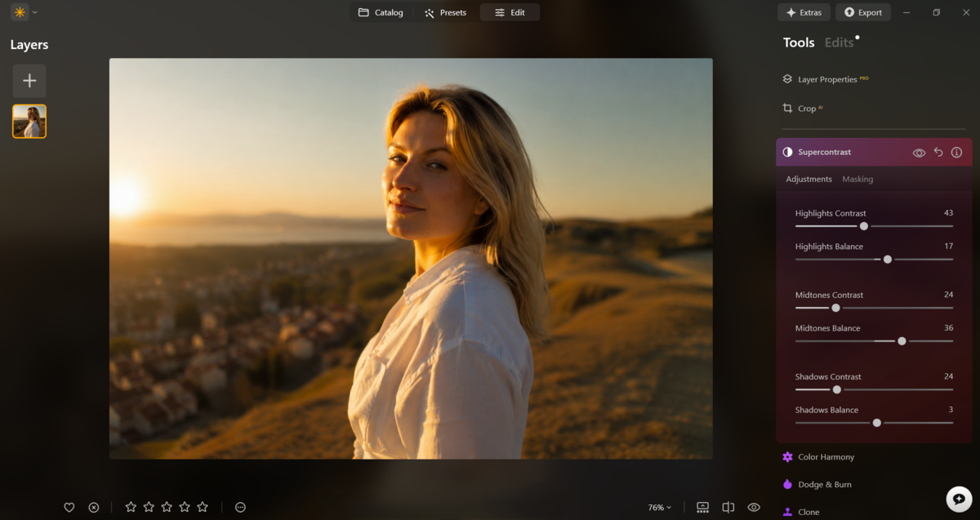980x520 pixels.
Task: Click the main portrait photo canvas
Action: 411,258
